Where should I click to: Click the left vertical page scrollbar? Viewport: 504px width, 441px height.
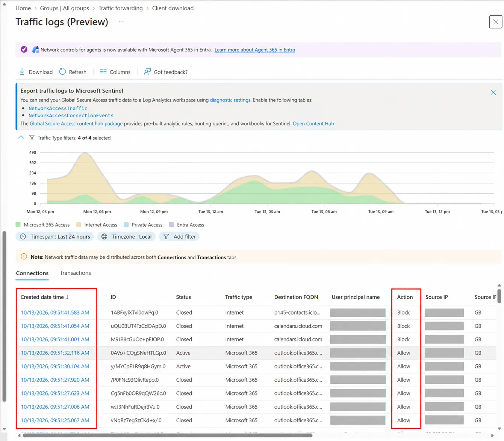[4, 317]
